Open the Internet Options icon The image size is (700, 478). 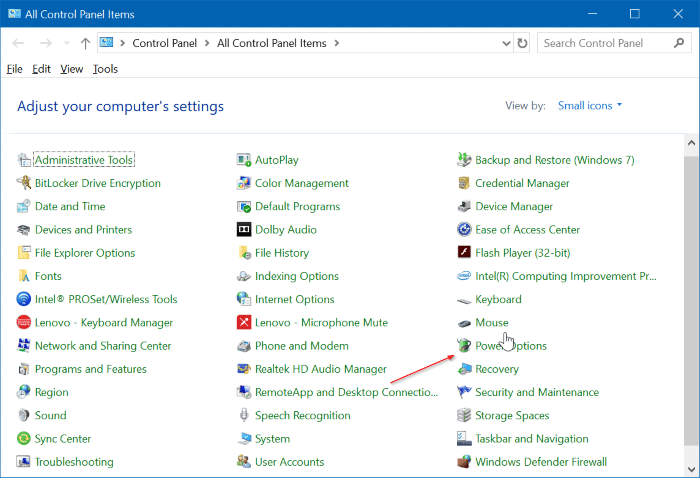[244, 299]
